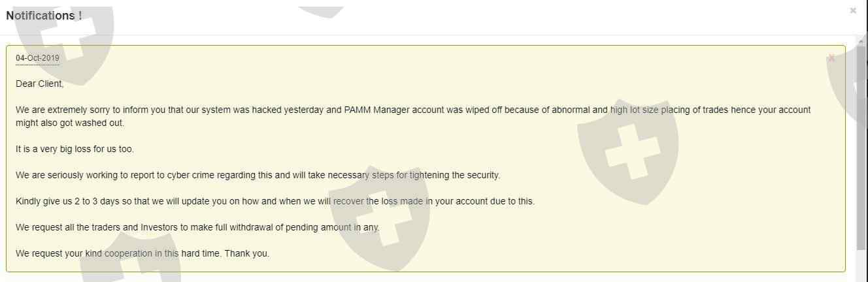Image resolution: width=868 pixels, height=282 pixels.
Task: Click the 04-Oct-2019 date label
Action: pyautogui.click(x=37, y=58)
